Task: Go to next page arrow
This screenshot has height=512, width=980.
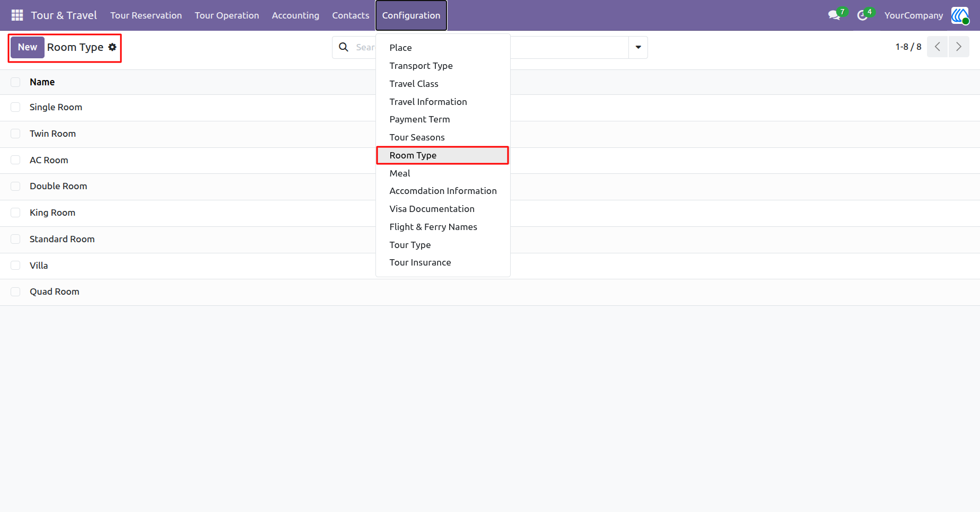Action: pos(959,47)
